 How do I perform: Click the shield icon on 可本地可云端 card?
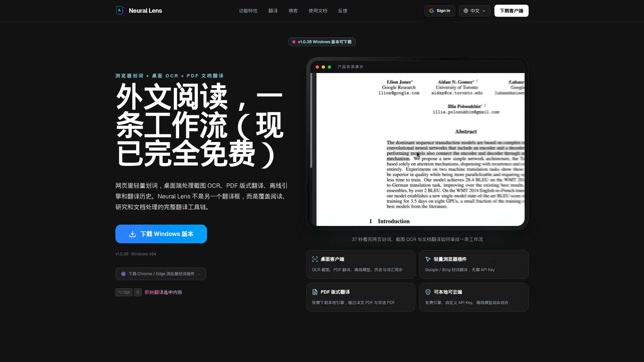coord(428,292)
